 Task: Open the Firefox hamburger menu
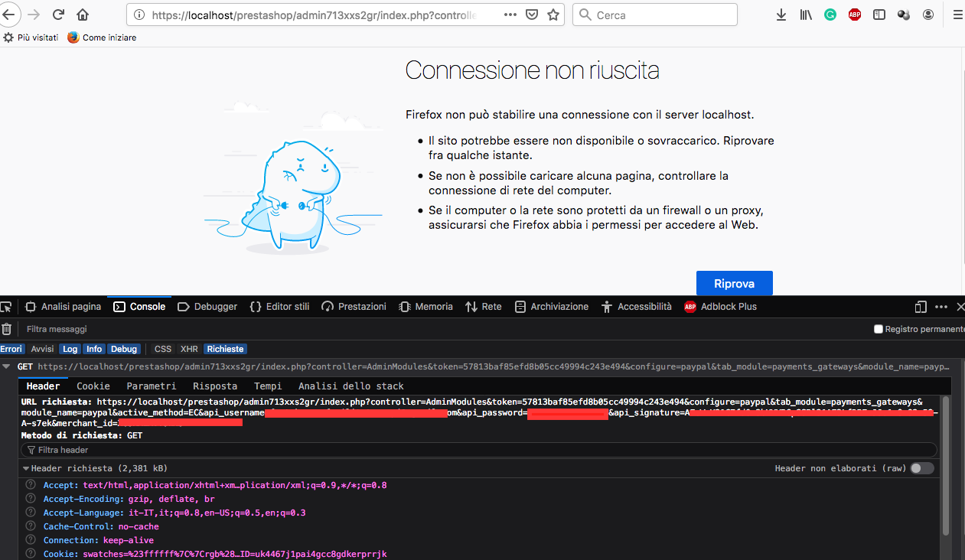pyautogui.click(x=959, y=15)
